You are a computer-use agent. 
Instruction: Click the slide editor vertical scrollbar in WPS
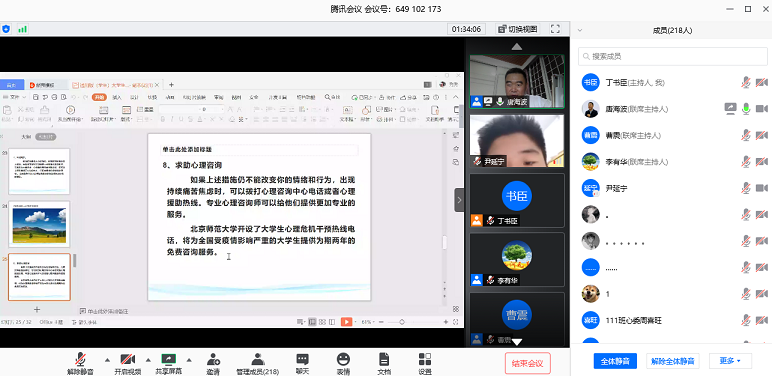click(445, 243)
